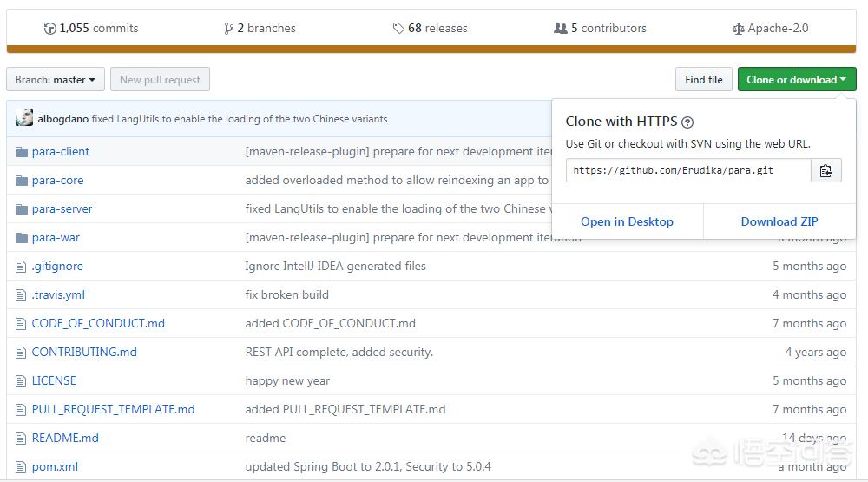Open the PULL_REQUEST_TEMPLATE.md file
Screen dimensions: 868x482
113,409
